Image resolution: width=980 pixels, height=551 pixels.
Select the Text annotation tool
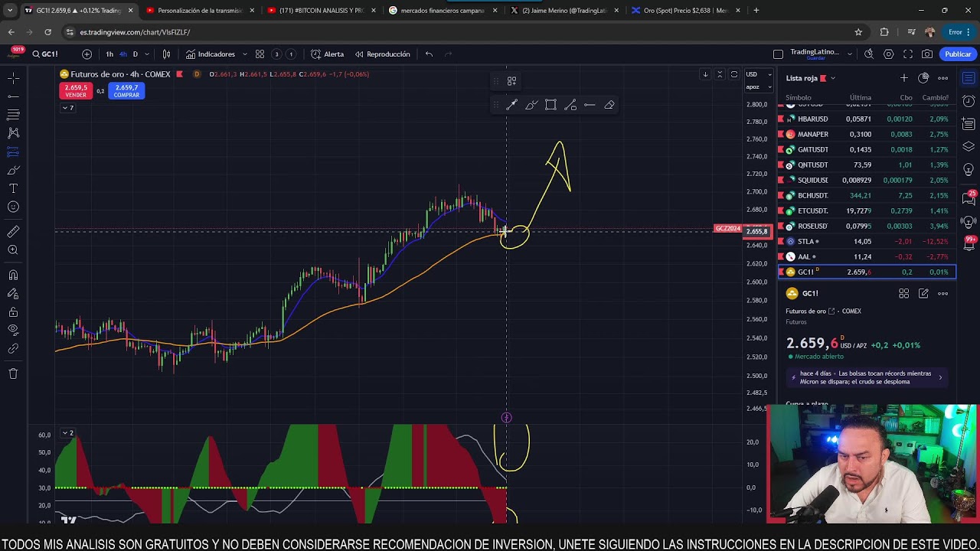click(x=13, y=188)
